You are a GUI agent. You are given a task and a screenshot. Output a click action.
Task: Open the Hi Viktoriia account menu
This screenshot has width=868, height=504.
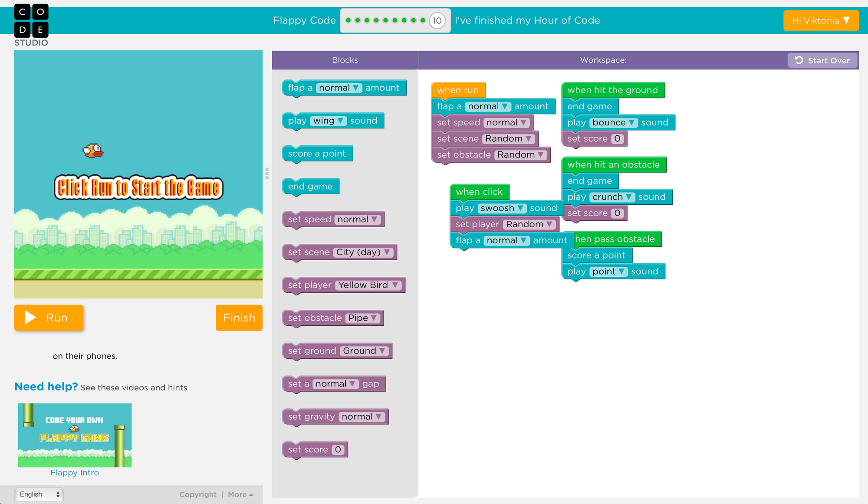[x=821, y=20]
